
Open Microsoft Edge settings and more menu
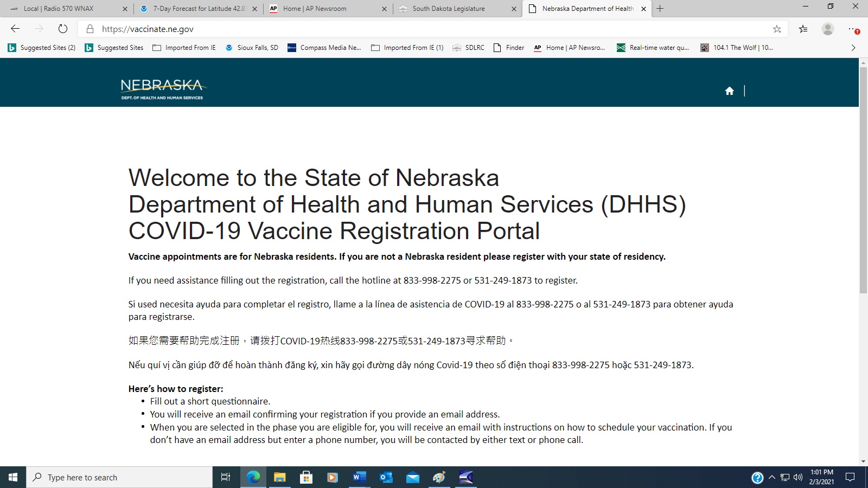(853, 29)
